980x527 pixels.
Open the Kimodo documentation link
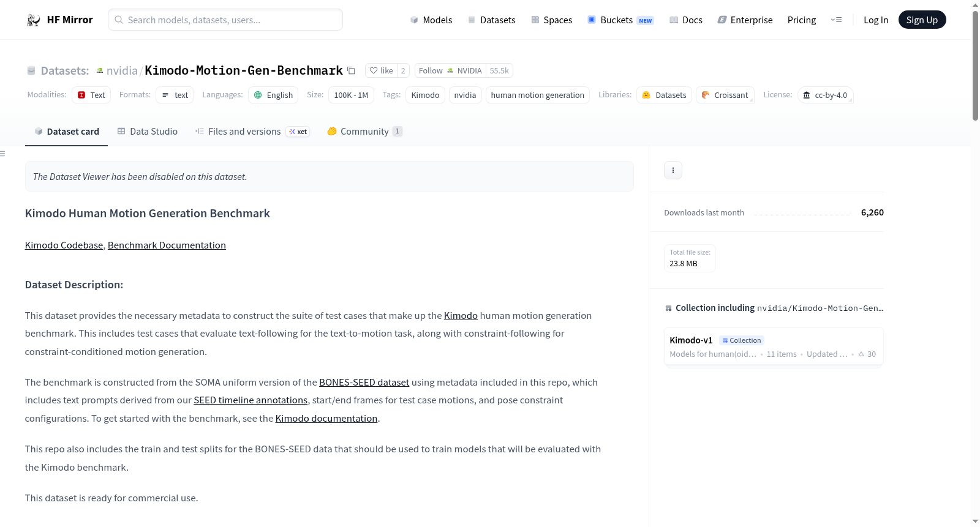326,418
